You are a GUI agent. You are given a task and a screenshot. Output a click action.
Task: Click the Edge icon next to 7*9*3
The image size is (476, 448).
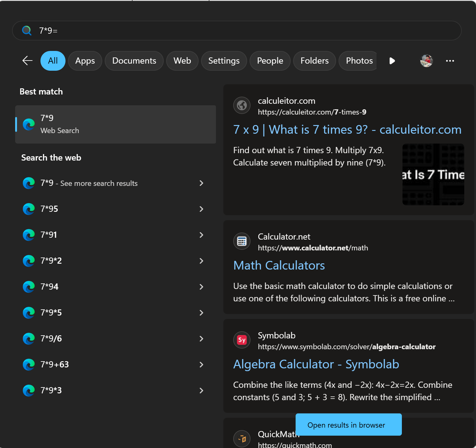[29, 391]
